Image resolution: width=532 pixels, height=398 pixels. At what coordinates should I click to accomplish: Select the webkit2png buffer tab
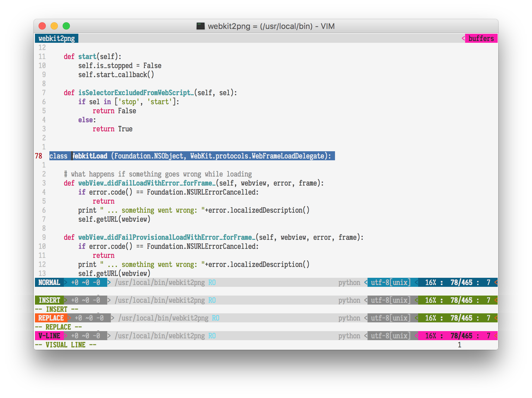point(57,38)
